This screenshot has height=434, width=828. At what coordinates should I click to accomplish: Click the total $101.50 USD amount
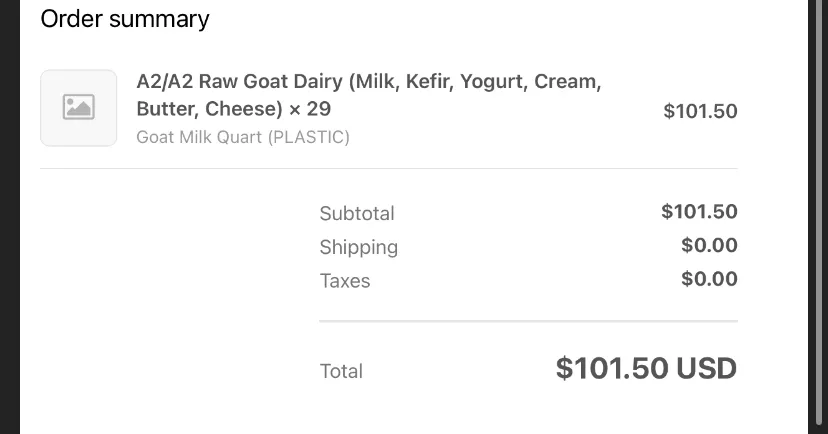pos(646,368)
